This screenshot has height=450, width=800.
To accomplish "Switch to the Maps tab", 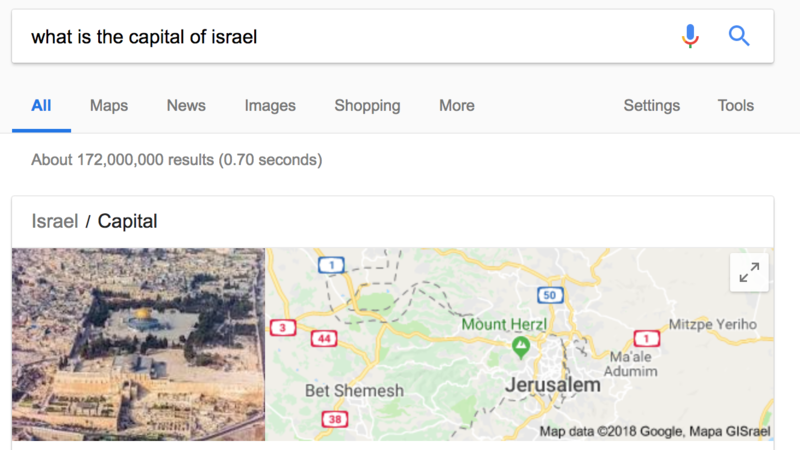I will pos(109,106).
